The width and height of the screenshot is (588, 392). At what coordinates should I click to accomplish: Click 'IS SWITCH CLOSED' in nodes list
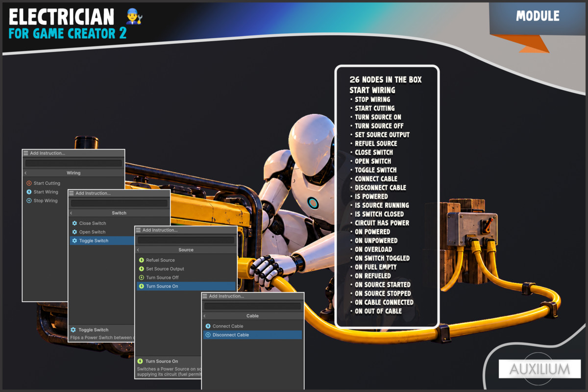tap(379, 214)
